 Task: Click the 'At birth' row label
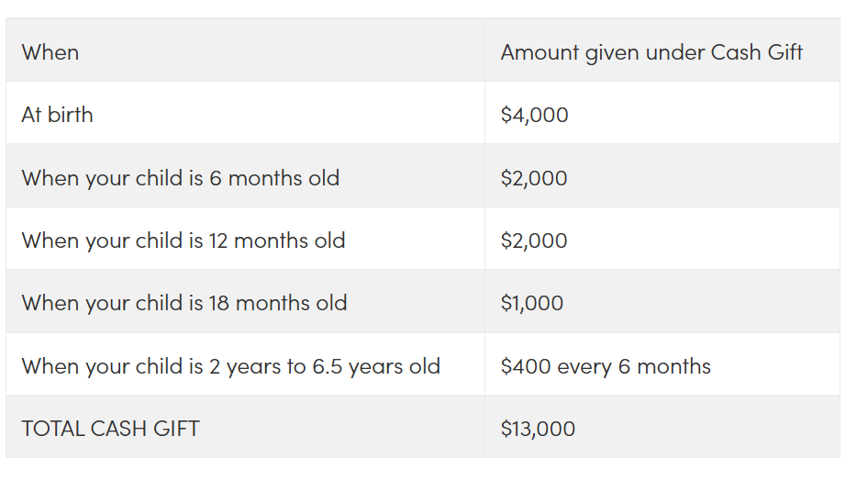click(57, 115)
